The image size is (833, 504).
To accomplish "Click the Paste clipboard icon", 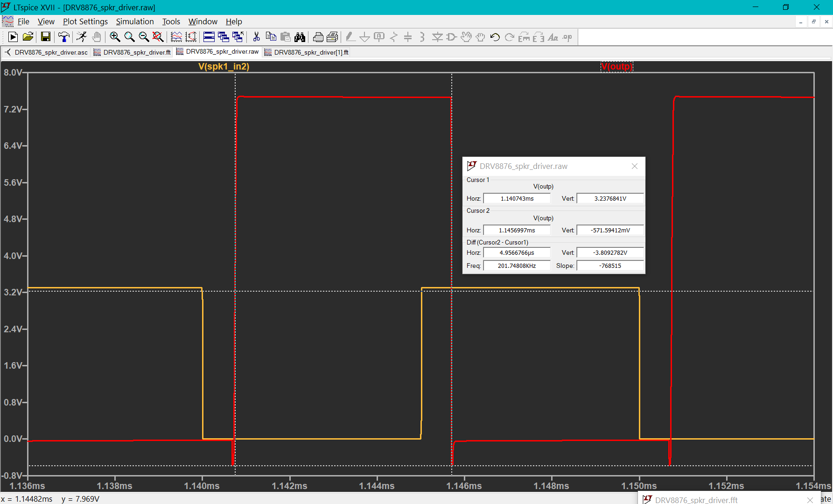I will click(285, 37).
